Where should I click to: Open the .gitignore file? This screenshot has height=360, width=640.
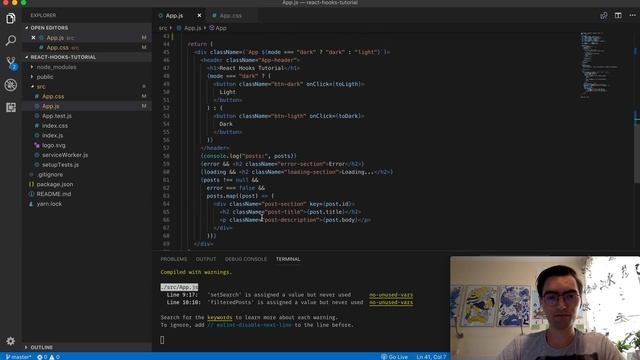[50, 175]
